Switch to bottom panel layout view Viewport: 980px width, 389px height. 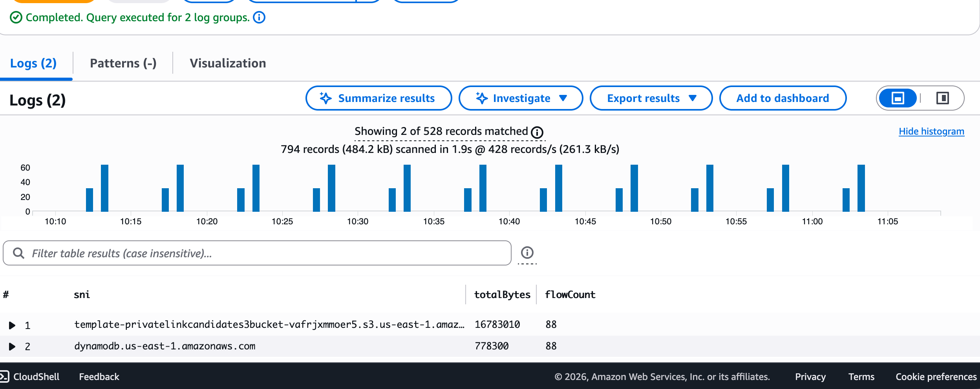898,98
